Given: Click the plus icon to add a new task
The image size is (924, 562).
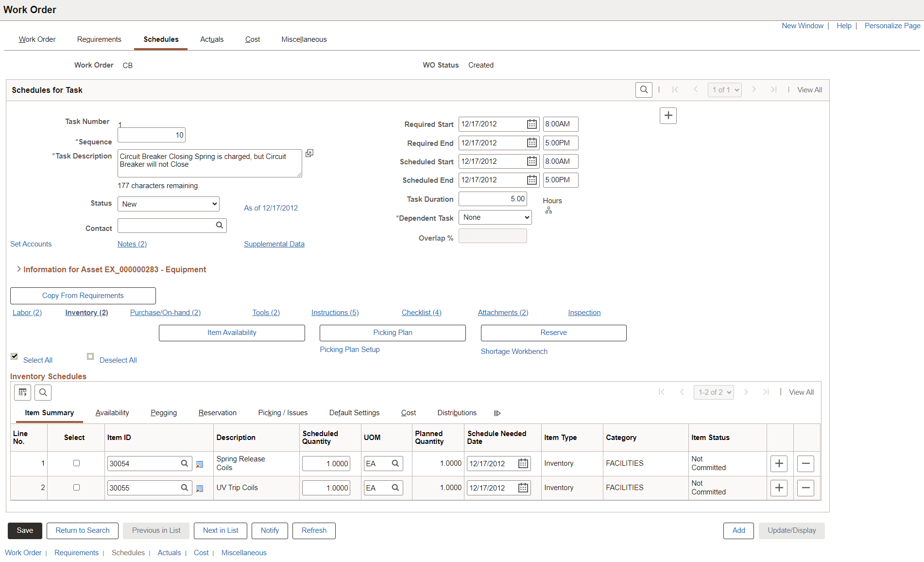Looking at the screenshot, I should tap(668, 115).
